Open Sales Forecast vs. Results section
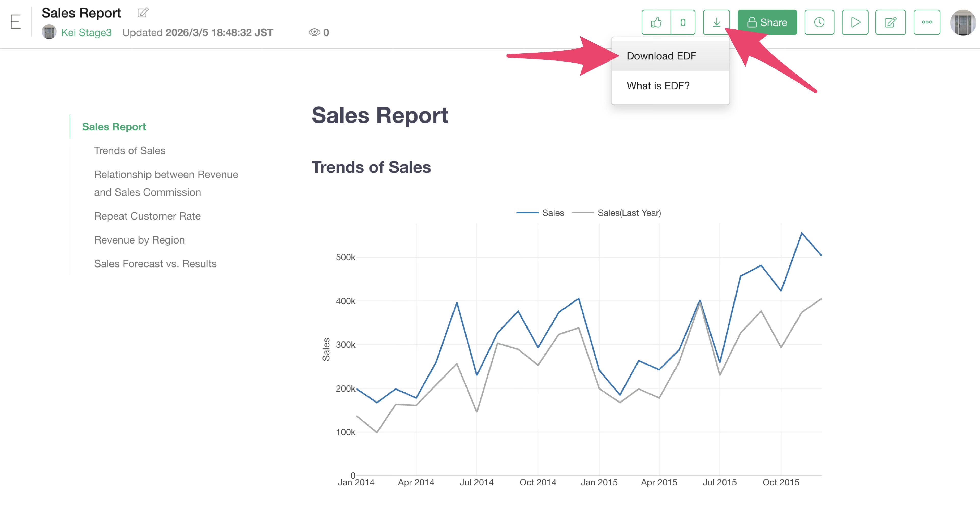980x510 pixels. (x=155, y=264)
